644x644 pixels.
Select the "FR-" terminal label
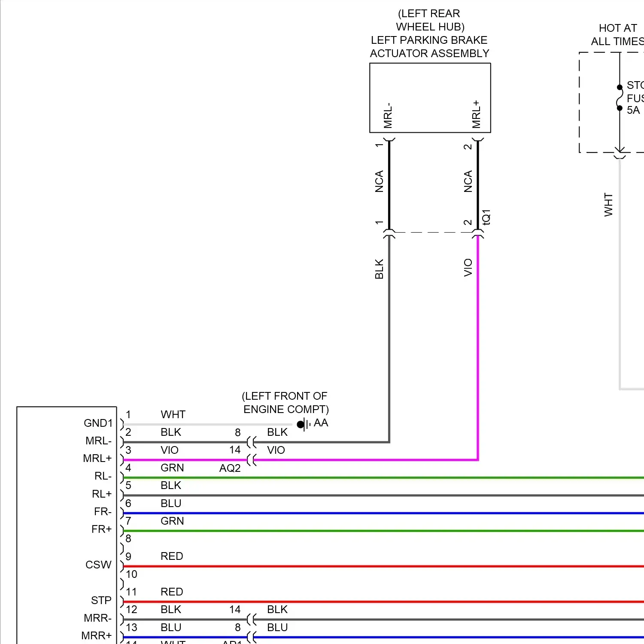point(103,512)
